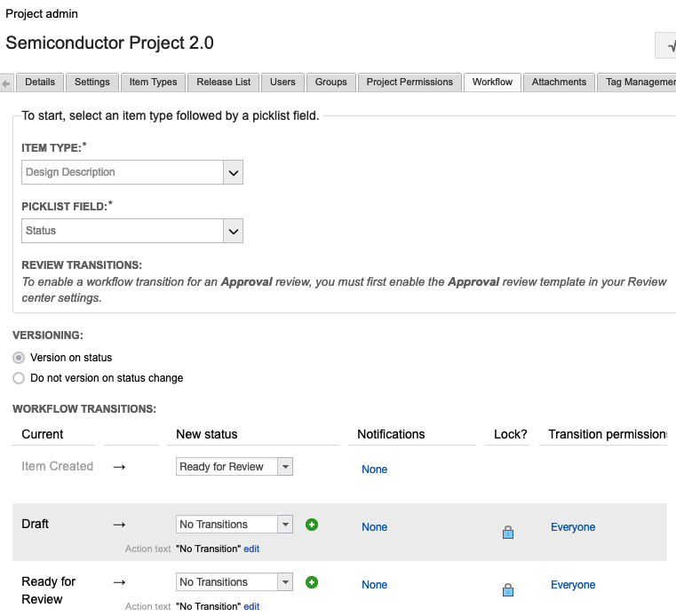Viewport: 676px width, 616px height.
Task: Toggle the lock icon for Ready for Review
Action: pos(508,590)
